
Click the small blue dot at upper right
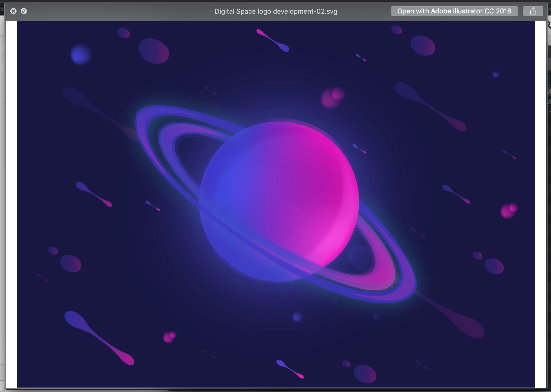pyautogui.click(x=496, y=75)
